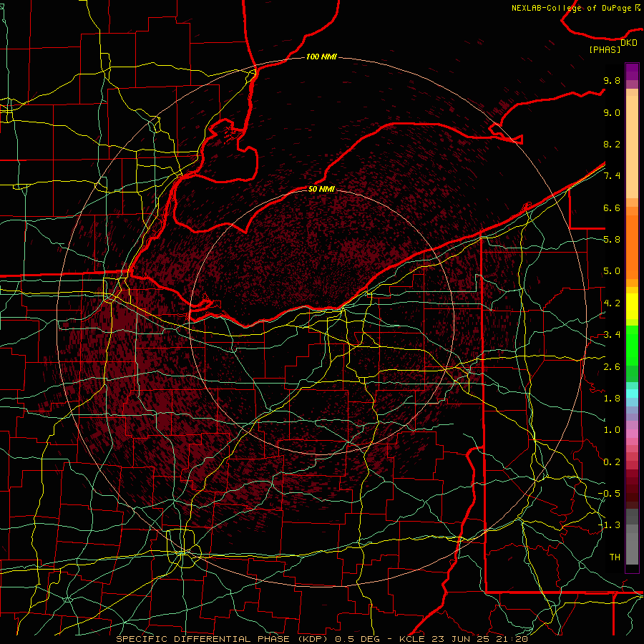This screenshot has height=644, width=644.
Task: Click the TH threshold label
Action: click(615, 557)
